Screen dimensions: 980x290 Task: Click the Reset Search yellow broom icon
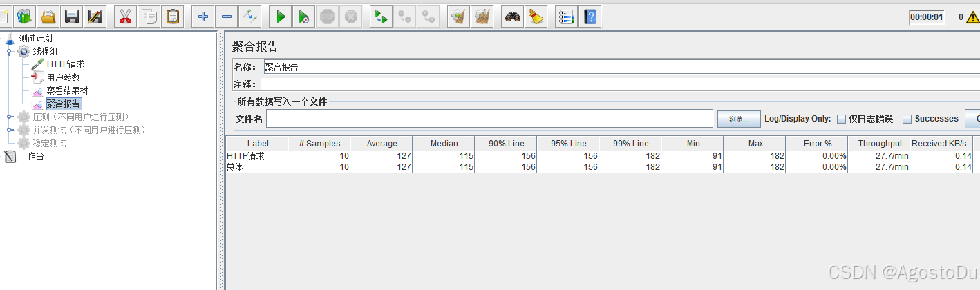click(536, 16)
